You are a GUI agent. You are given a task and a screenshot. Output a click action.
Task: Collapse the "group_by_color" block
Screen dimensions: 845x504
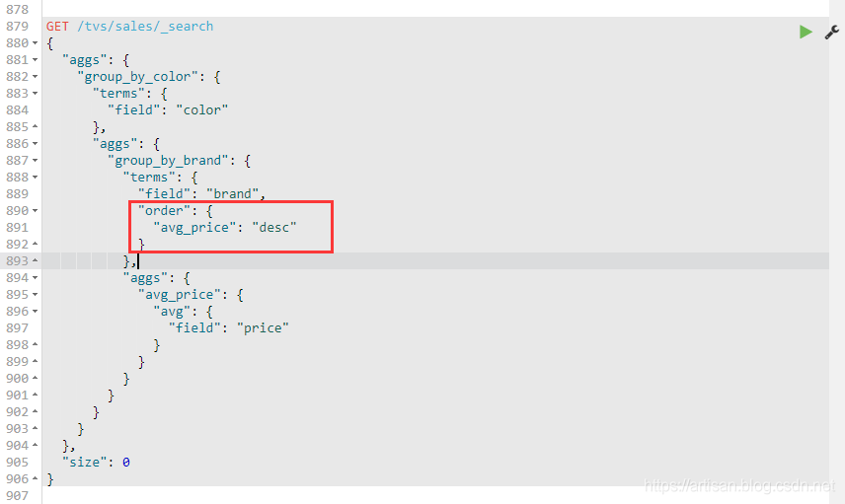pos(35,77)
